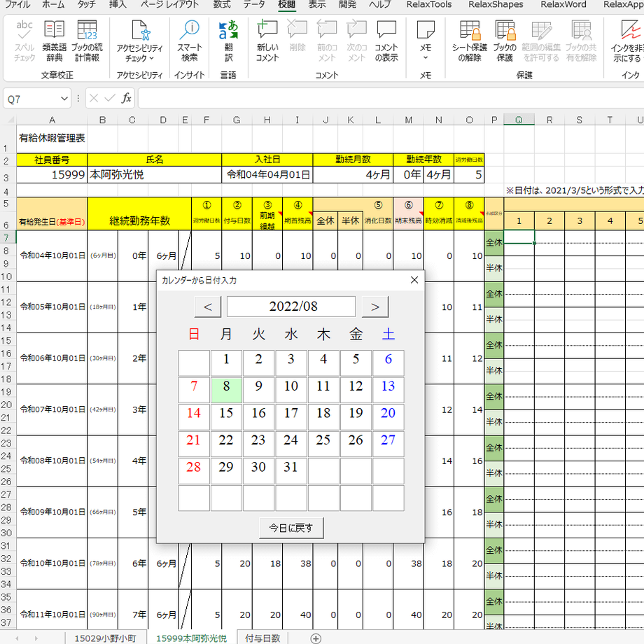Unprotect sheet (シート保護の解除) icon
Viewport: 644px width, 644px height.
470,41
